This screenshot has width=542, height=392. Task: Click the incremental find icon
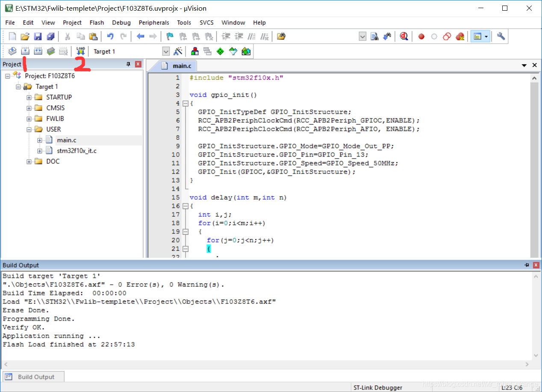pos(387,37)
